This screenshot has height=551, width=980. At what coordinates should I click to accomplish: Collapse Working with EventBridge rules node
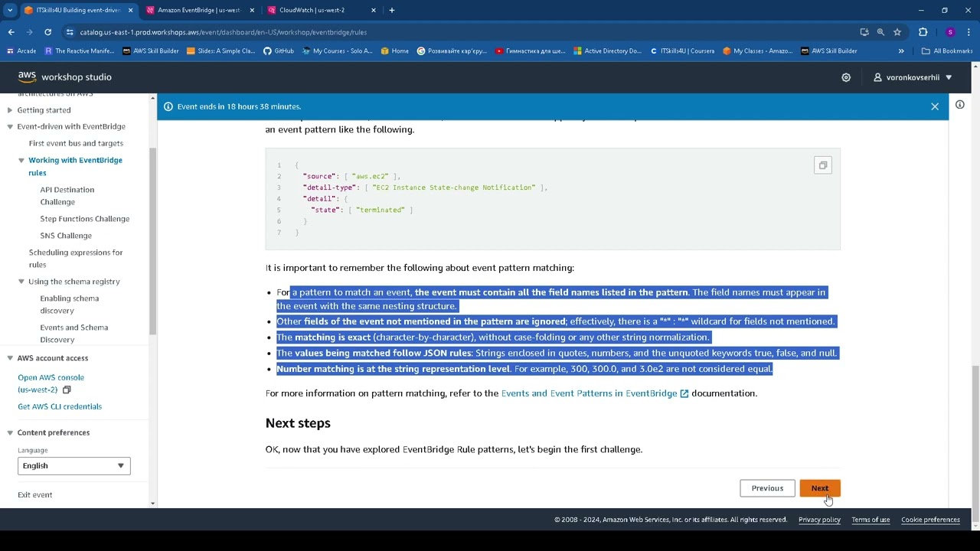(21, 161)
